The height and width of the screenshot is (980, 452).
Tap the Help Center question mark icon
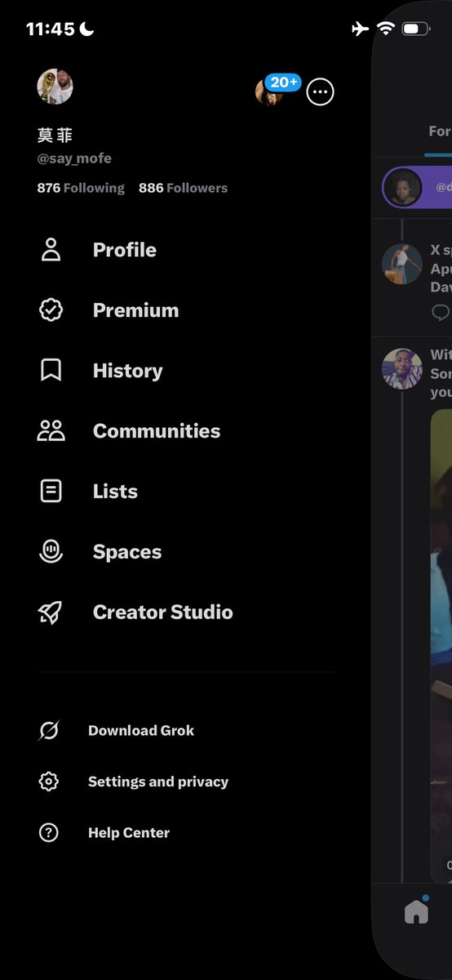[49, 833]
